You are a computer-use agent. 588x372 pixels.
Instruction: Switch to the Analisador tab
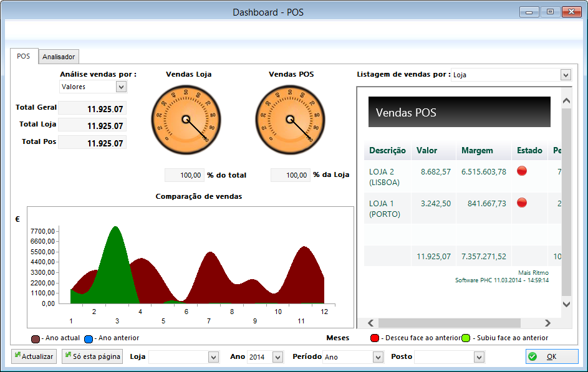[59, 57]
